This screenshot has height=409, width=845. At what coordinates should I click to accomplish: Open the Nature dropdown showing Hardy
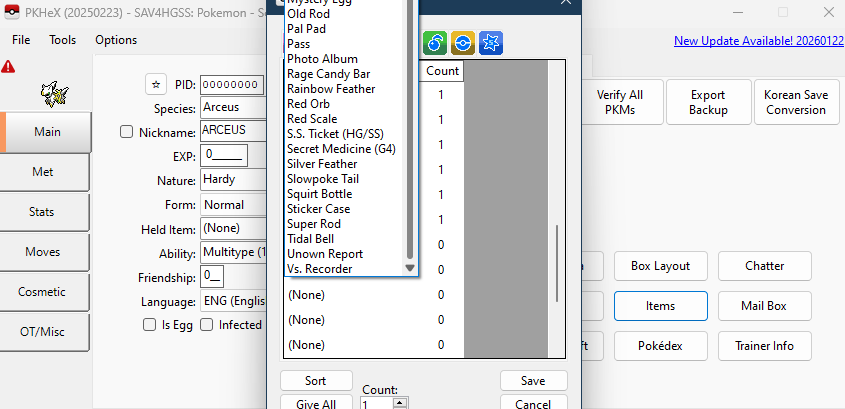234,179
